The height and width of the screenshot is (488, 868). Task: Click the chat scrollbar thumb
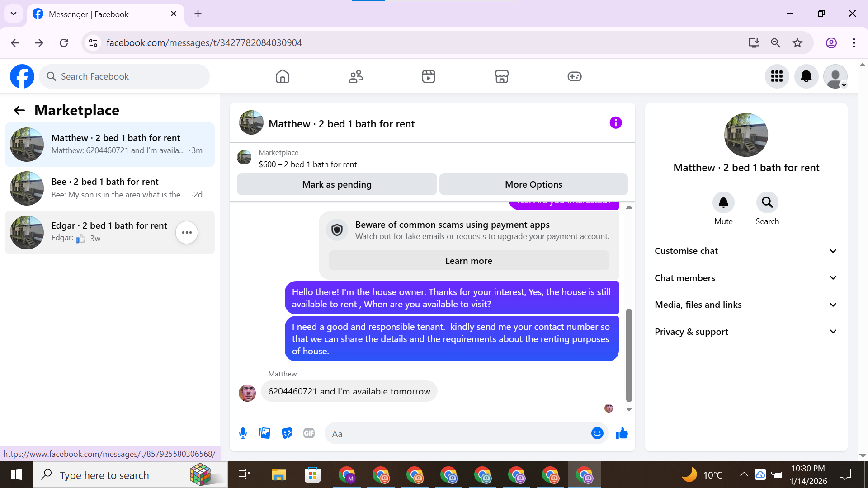coord(628,355)
